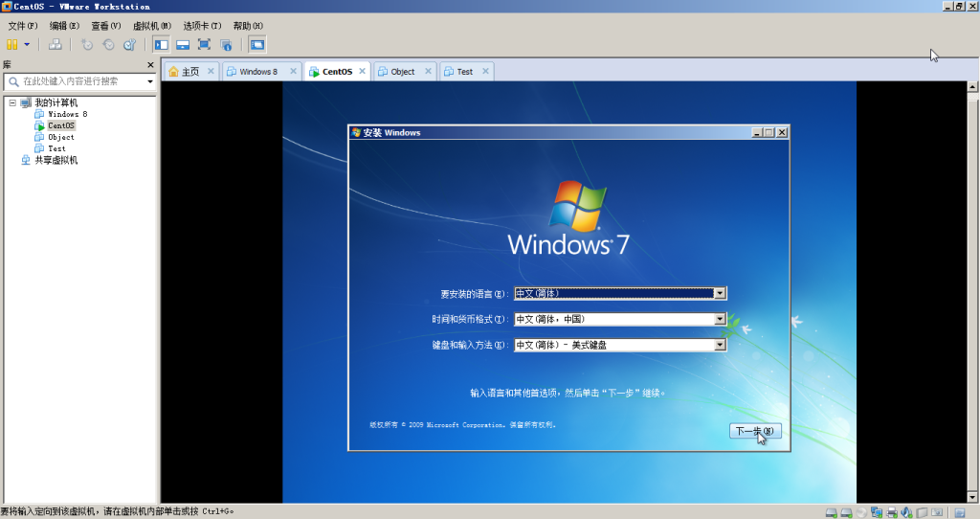Image resolution: width=980 pixels, height=519 pixels.
Task: Toggle the thumbnail bar view icon
Action: [x=183, y=44]
